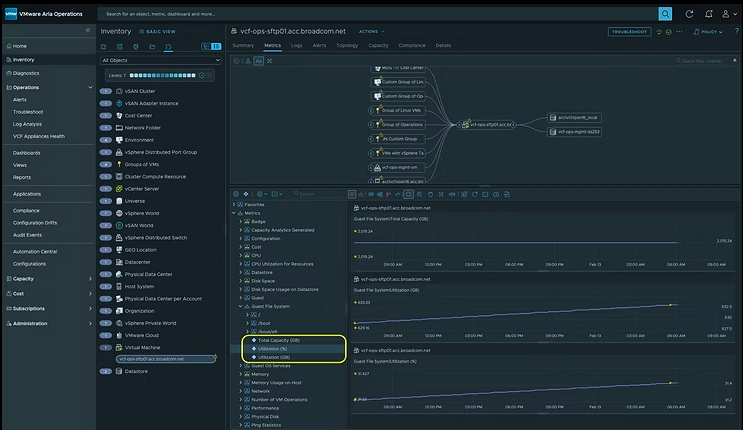The image size is (743, 430).
Task: Open Diagnostics in the sidebar
Action: (26, 73)
